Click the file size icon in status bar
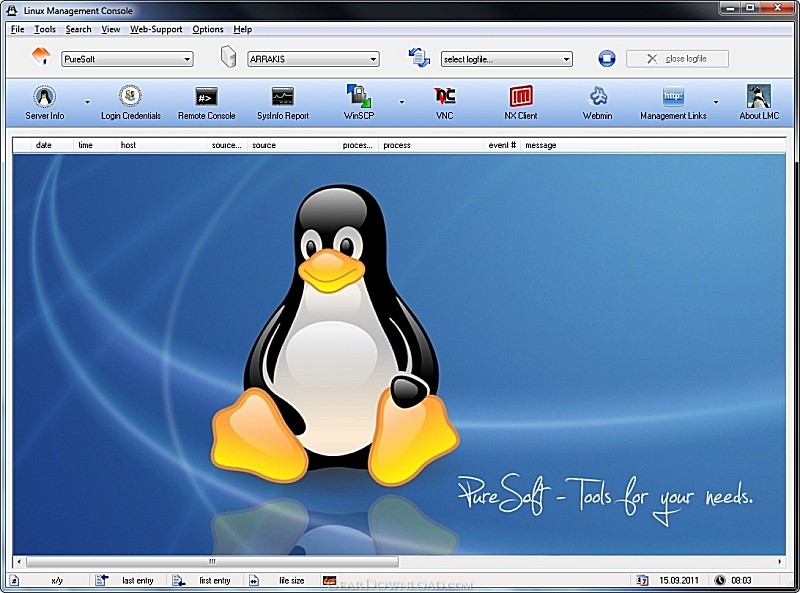Viewport: 800px width, 593px height. click(254, 580)
